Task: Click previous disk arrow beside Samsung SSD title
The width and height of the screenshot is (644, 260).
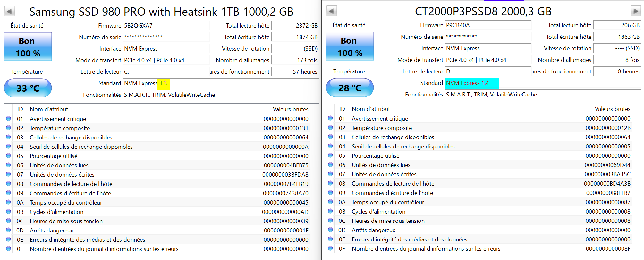Action: coord(10,12)
